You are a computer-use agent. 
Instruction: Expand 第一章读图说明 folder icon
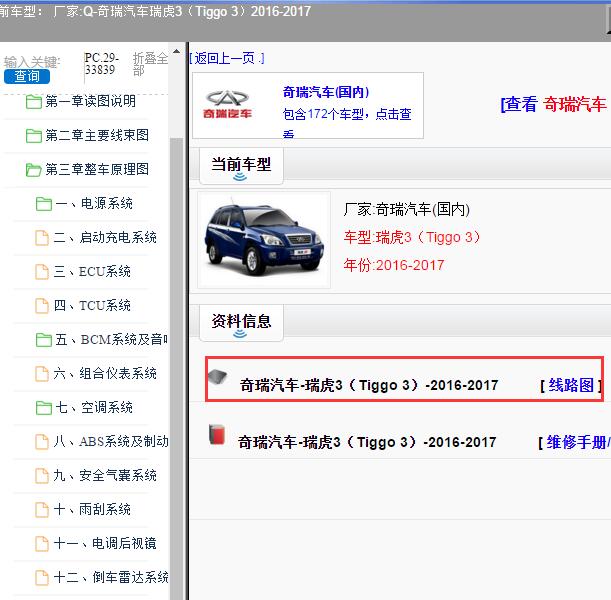(x=34, y=102)
